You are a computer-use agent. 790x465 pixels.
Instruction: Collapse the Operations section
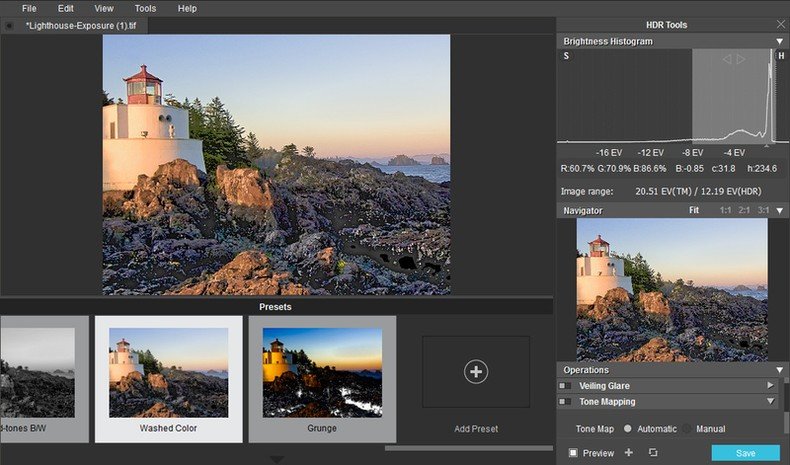click(x=779, y=370)
